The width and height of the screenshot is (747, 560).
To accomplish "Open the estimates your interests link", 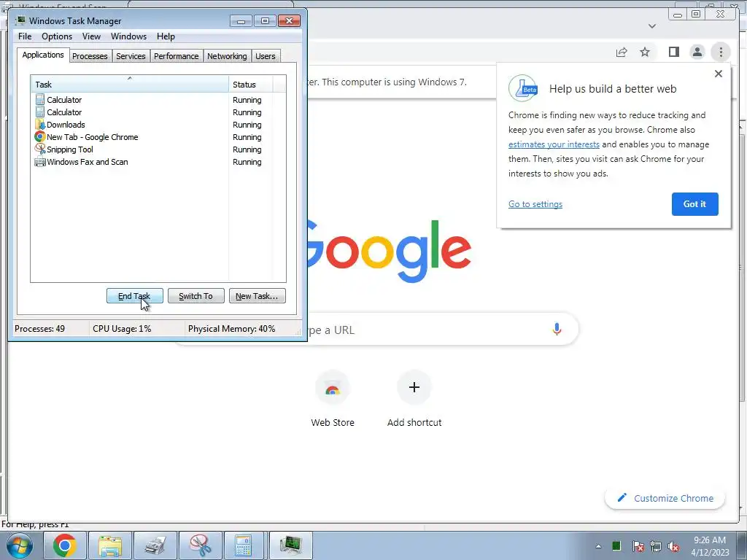I will 554,144.
